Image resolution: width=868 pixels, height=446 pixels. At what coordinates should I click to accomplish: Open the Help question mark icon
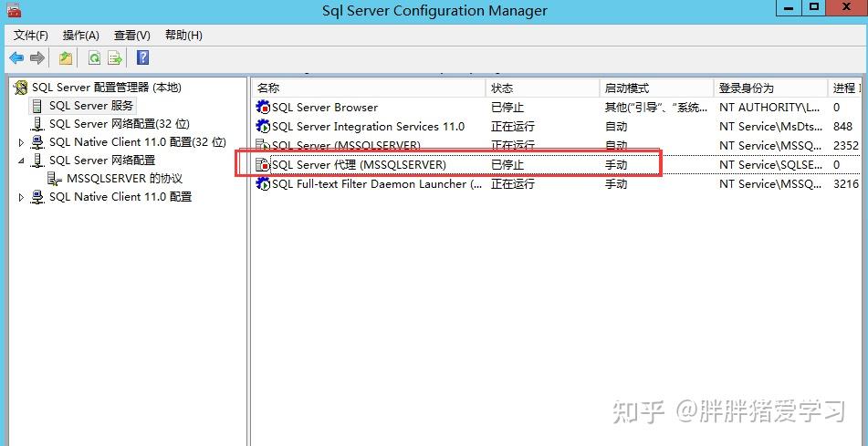[142, 57]
